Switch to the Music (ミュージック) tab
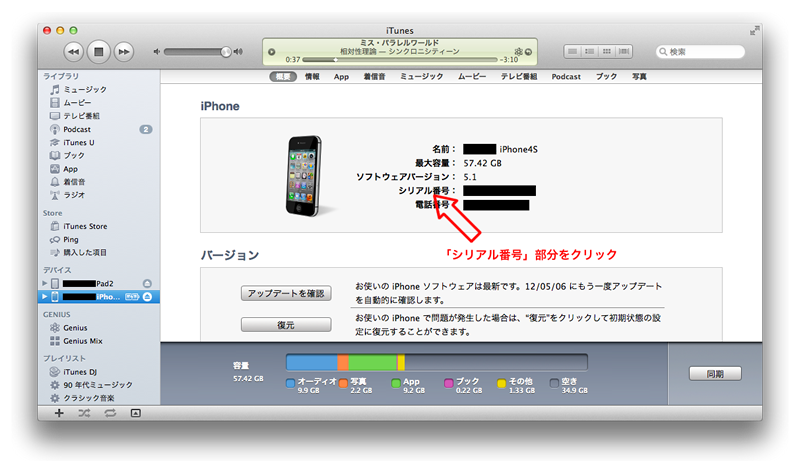Viewport: 800px width, 473px height. [421, 77]
